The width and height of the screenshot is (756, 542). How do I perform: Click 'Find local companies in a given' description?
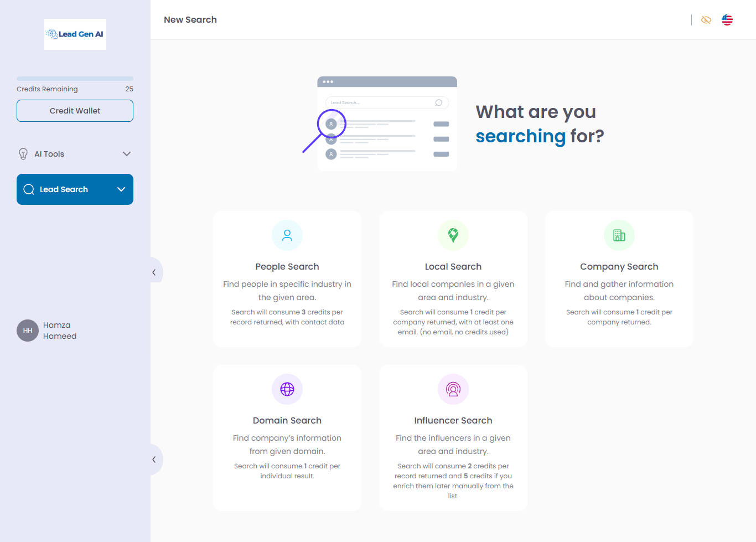(453, 291)
